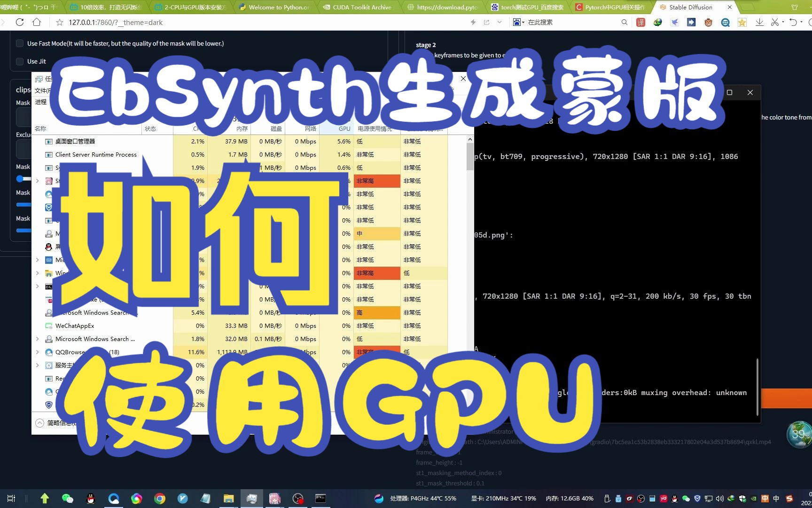Open WeChat from the taskbar
Screen dimensions: 812x508
point(68,498)
